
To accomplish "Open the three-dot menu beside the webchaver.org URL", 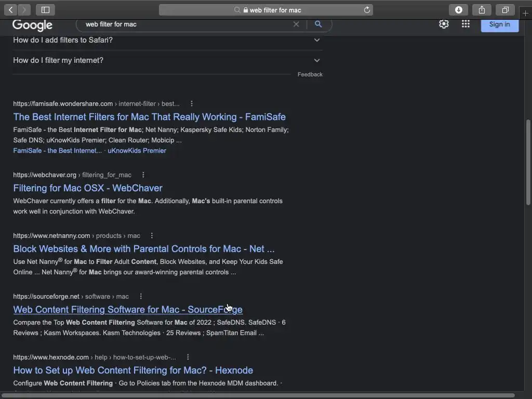I will (143, 175).
